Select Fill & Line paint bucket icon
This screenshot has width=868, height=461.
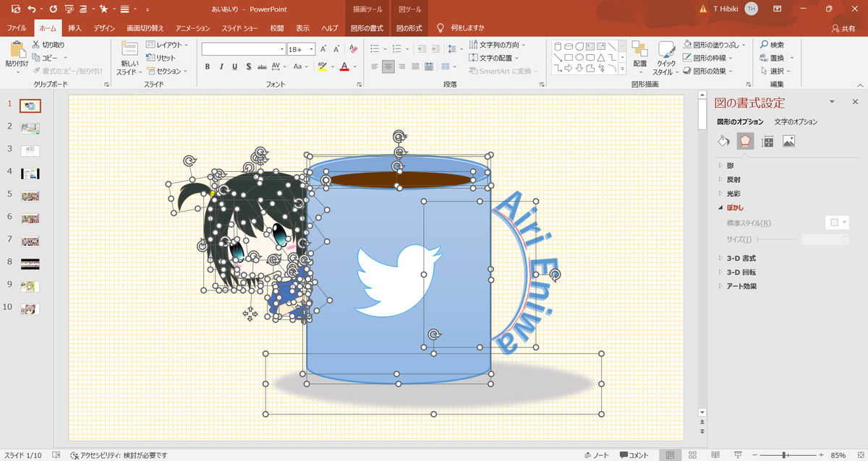click(723, 141)
